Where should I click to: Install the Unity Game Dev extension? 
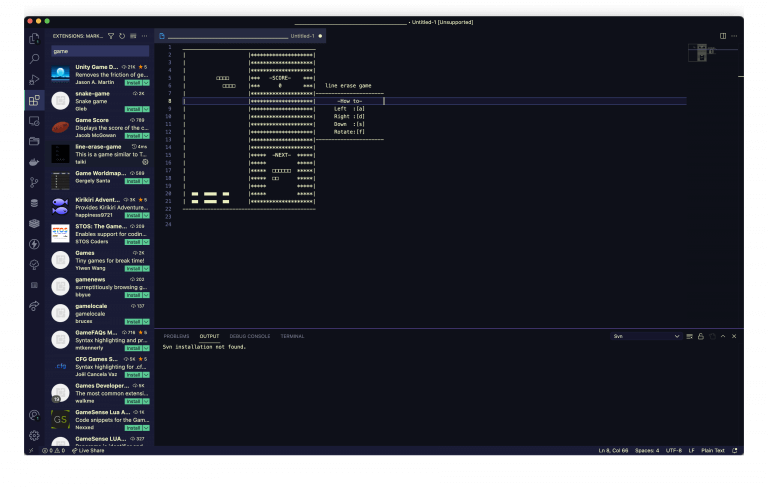click(132, 81)
